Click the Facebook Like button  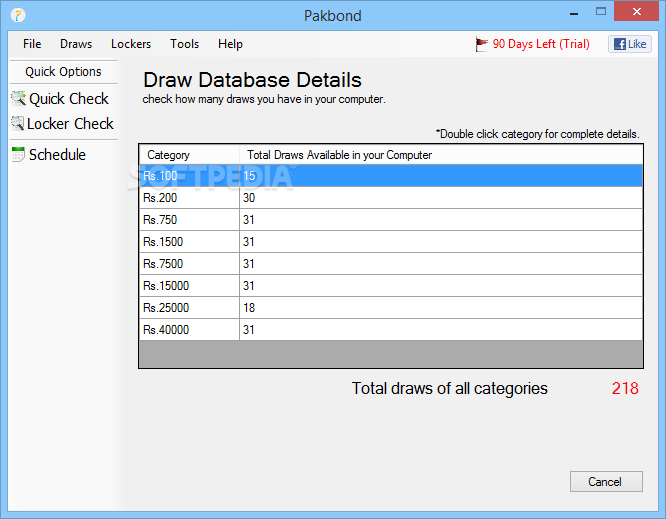pos(630,44)
